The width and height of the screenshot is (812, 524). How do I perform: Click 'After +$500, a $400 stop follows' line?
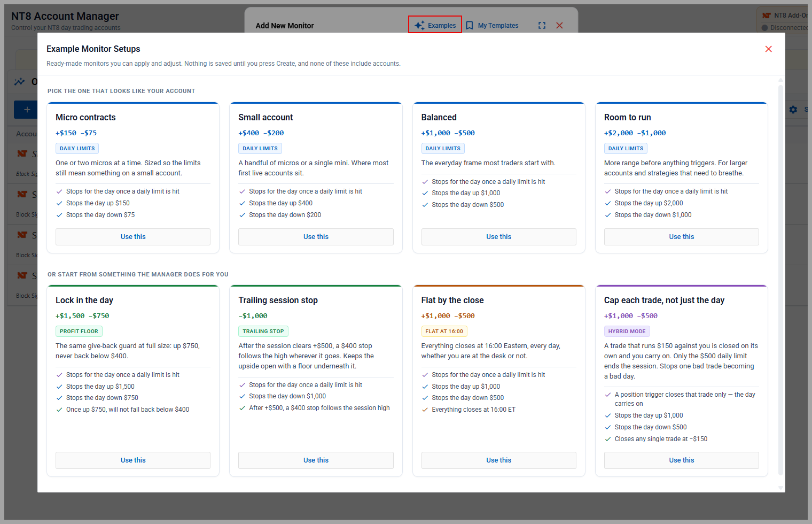click(x=319, y=408)
